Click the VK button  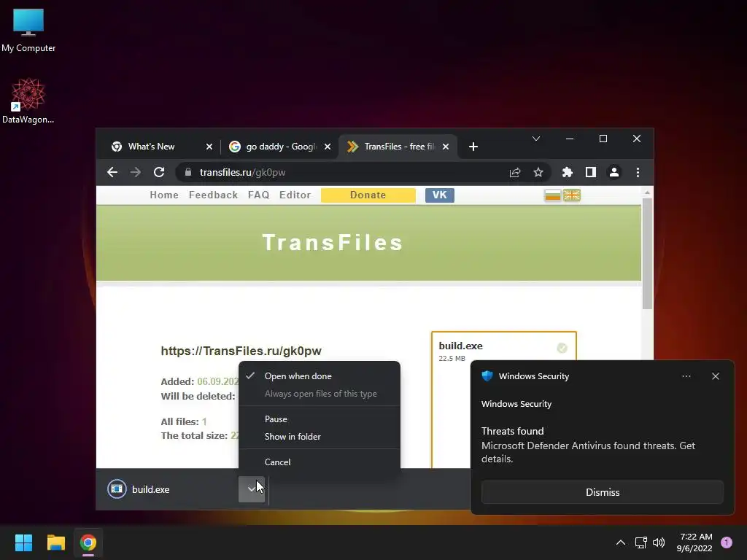439,195
